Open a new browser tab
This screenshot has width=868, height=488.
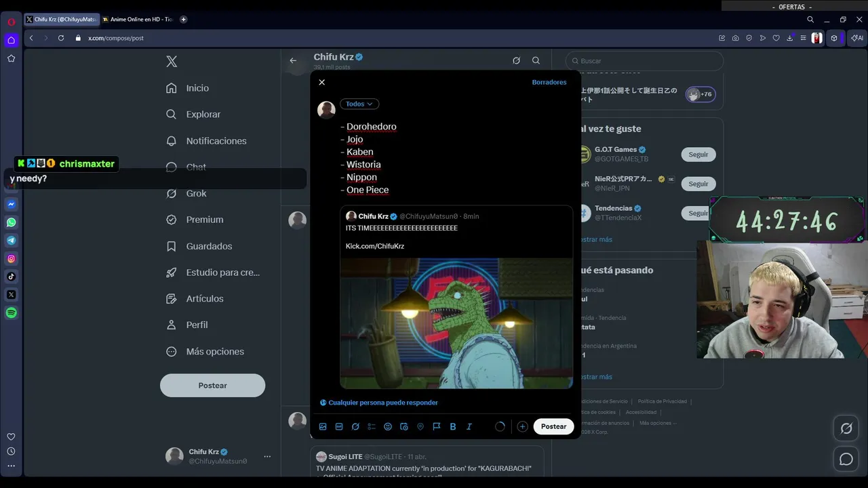[x=184, y=19]
